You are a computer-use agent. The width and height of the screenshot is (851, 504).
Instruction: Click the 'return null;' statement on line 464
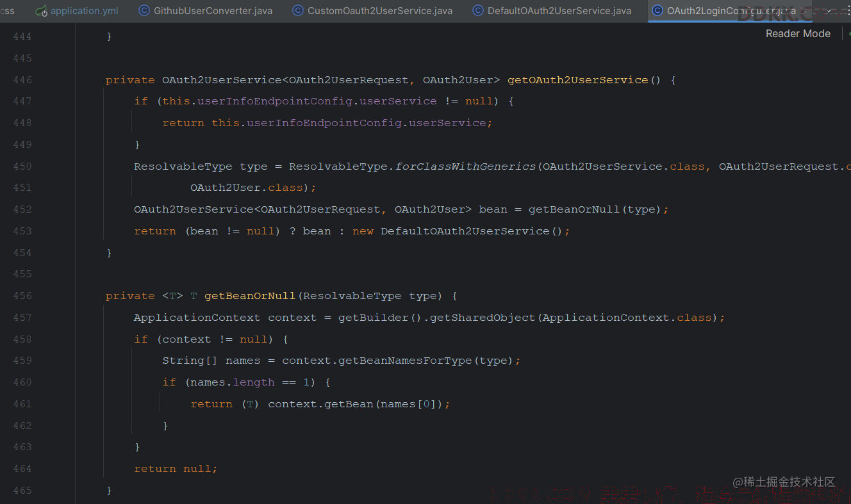coord(176,469)
